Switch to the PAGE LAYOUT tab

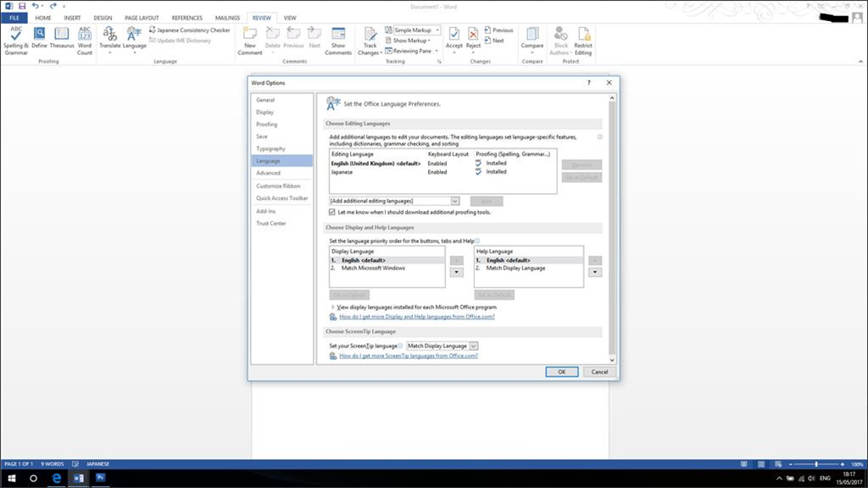(x=142, y=18)
